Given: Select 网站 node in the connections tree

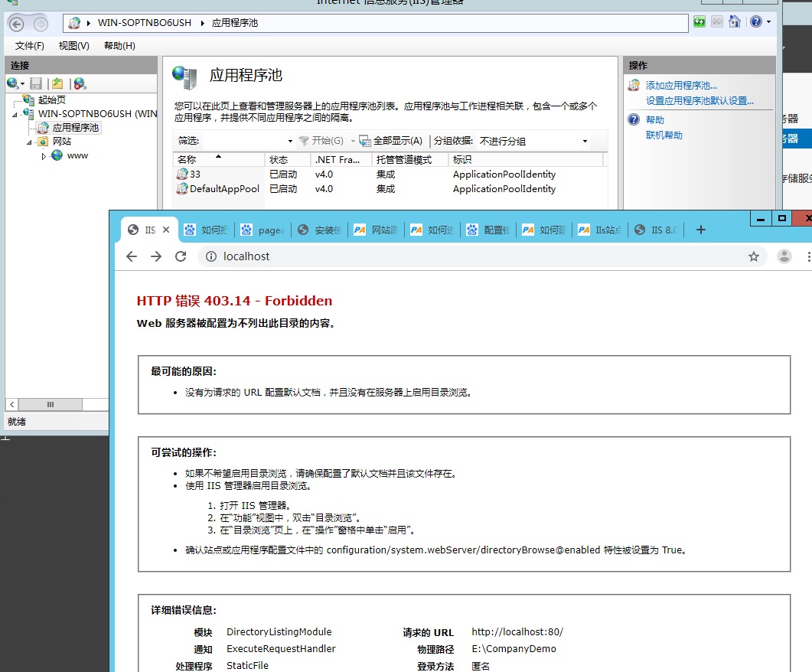Looking at the screenshot, I should point(62,142).
